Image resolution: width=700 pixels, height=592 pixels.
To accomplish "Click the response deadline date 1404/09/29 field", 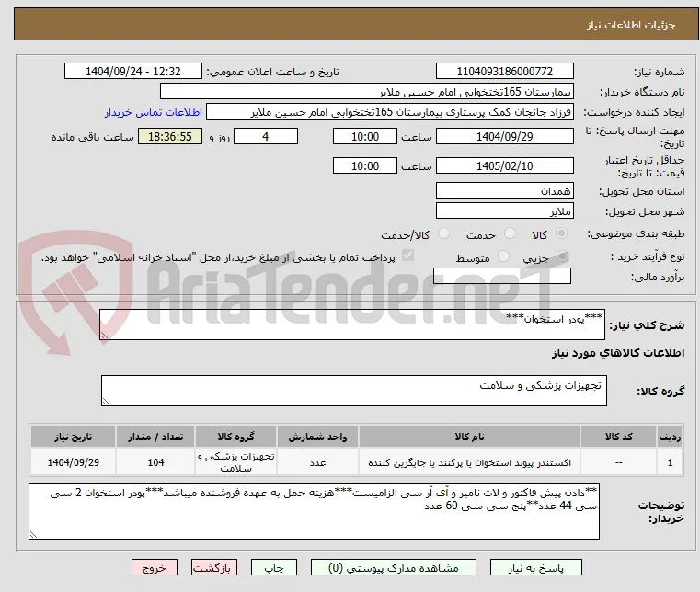I will pos(504,136).
